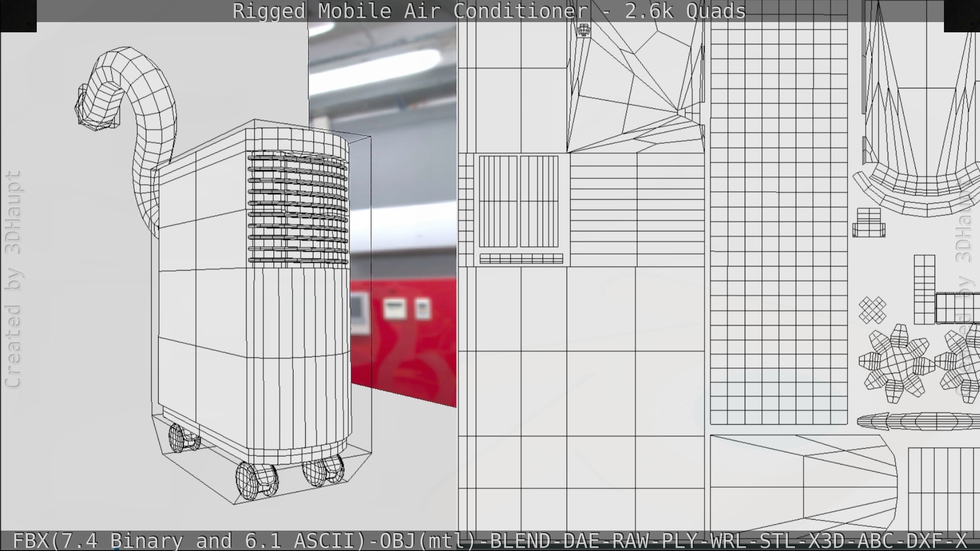Screen dimensions: 980x551
Task: Select the large square-grid UV island
Action: tap(779, 213)
